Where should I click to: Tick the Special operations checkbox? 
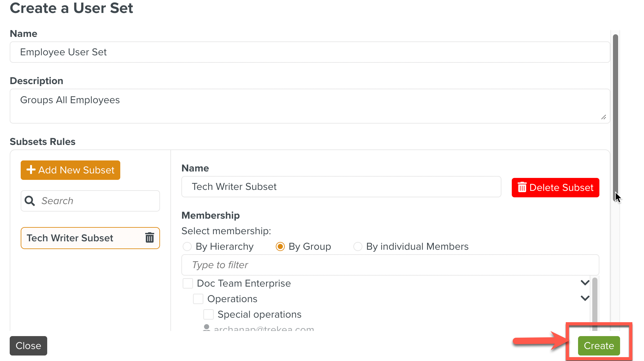[209, 314]
